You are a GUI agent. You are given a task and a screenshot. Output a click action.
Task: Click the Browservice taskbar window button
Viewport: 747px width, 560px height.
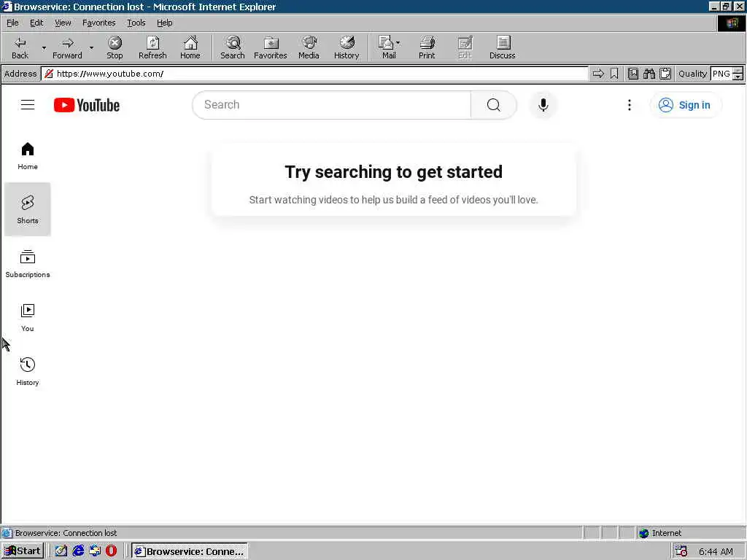click(190, 551)
